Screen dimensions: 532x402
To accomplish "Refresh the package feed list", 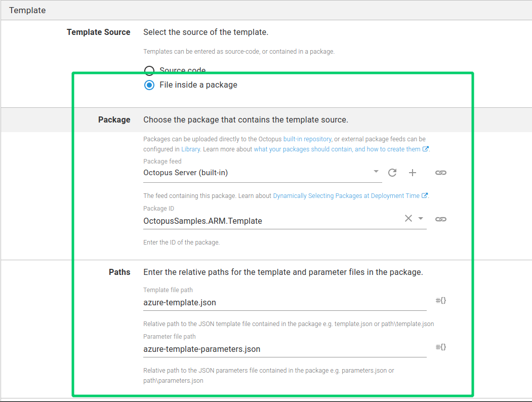I will 392,173.
